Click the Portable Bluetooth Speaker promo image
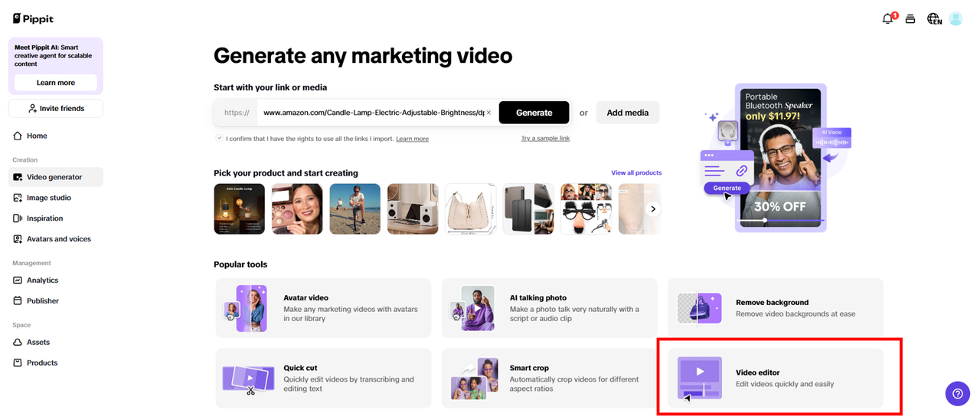Viewport: 980px width, 420px height. (x=781, y=157)
